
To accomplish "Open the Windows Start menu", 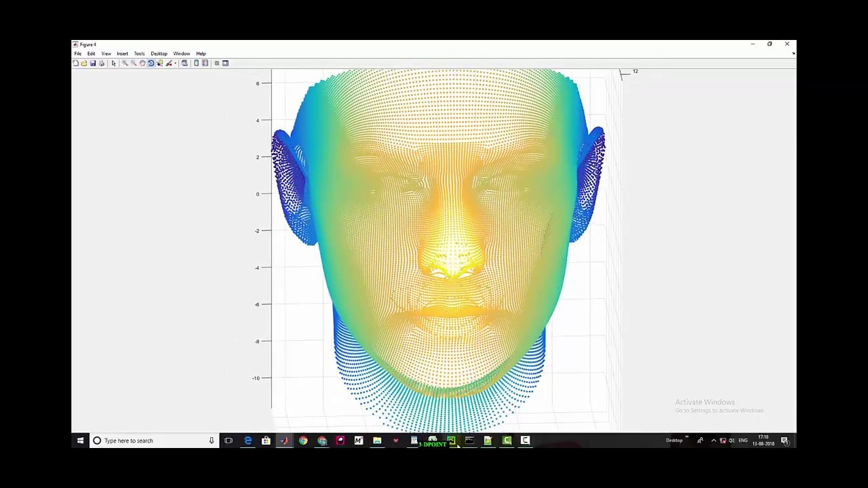I will coord(80,441).
